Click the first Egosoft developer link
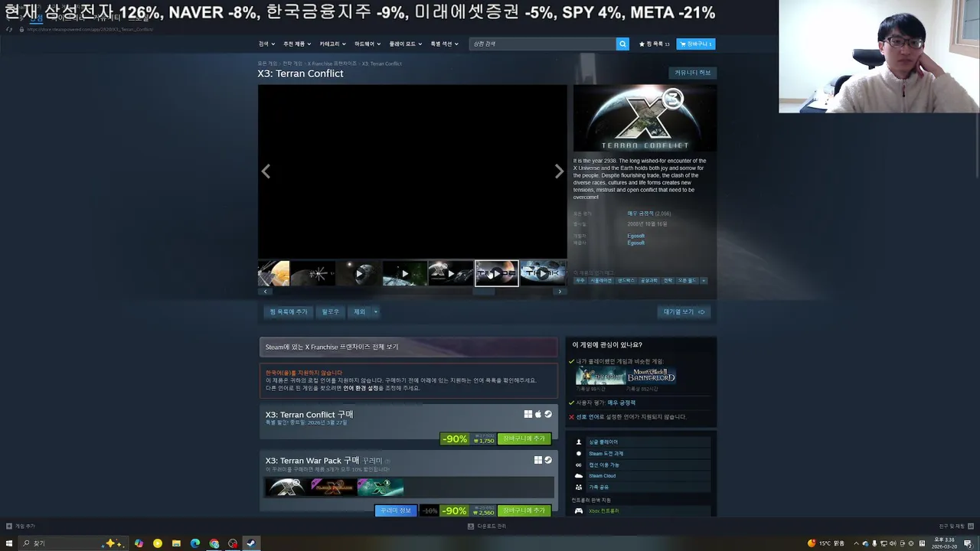Screen dimensions: 980x551 (635, 236)
